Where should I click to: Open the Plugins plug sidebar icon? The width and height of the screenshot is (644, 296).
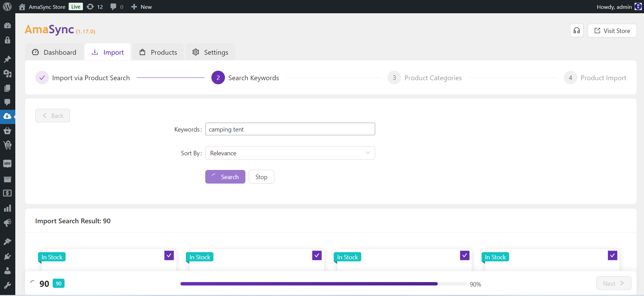(7, 256)
